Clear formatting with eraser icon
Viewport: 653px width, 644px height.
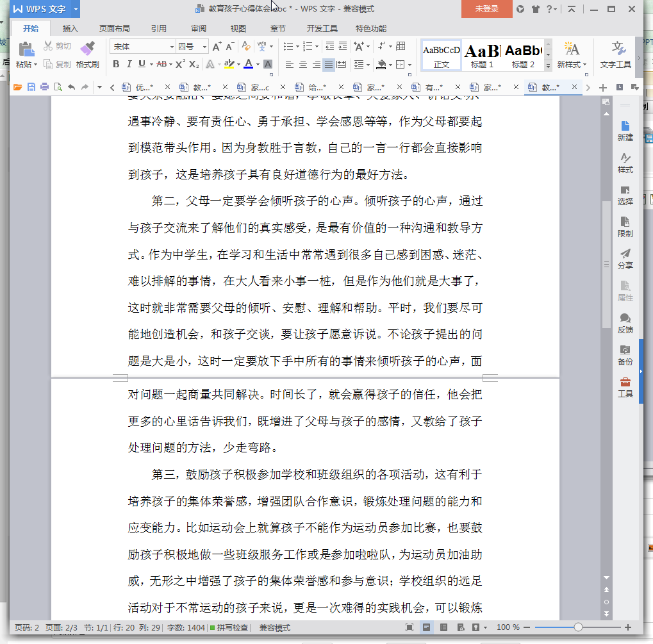click(x=246, y=46)
